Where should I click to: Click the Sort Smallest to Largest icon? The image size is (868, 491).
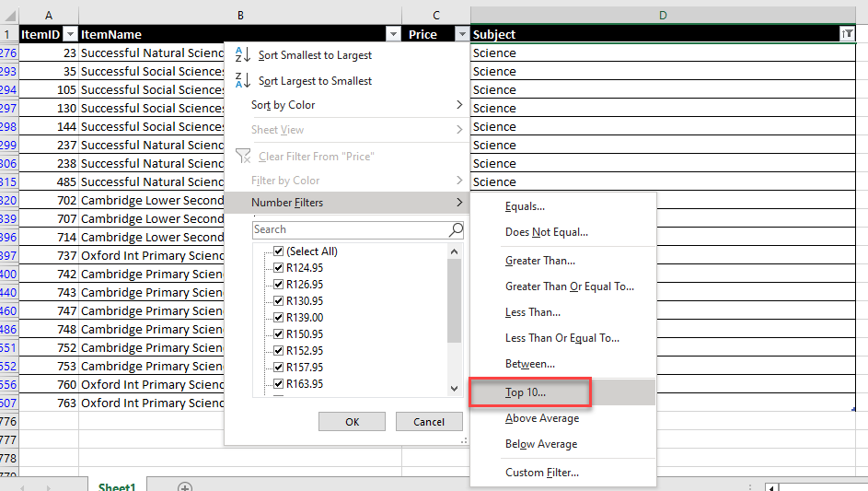click(243, 55)
